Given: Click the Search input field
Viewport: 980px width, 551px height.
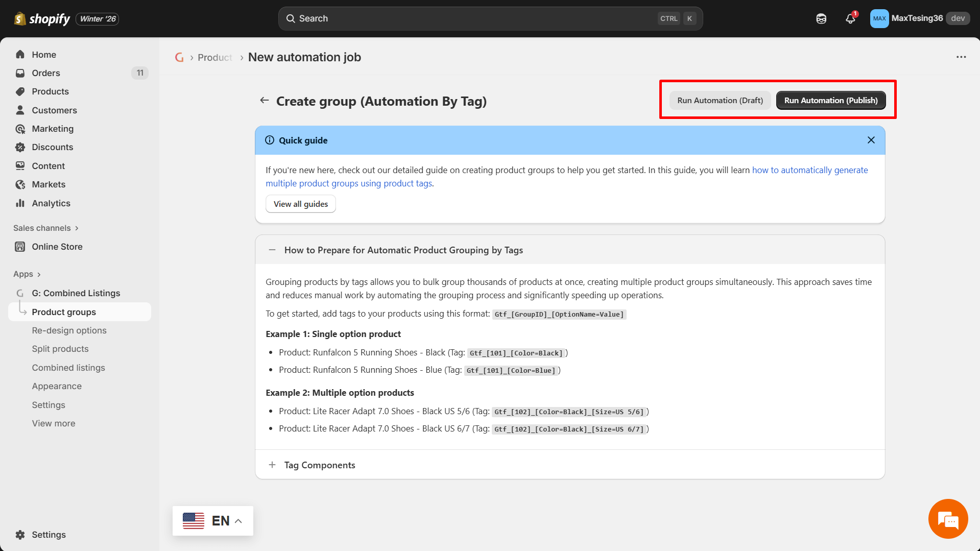Looking at the screenshot, I should tap(490, 18).
